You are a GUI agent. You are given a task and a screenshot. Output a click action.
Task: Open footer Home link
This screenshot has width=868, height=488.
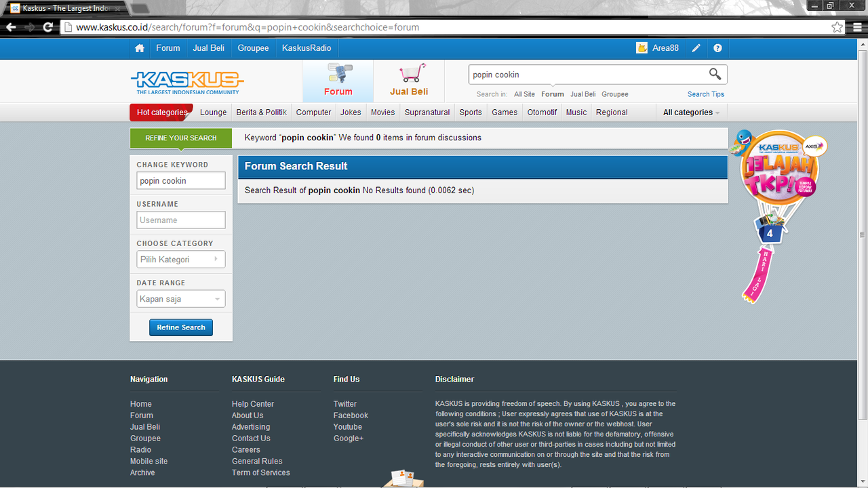[x=141, y=404]
